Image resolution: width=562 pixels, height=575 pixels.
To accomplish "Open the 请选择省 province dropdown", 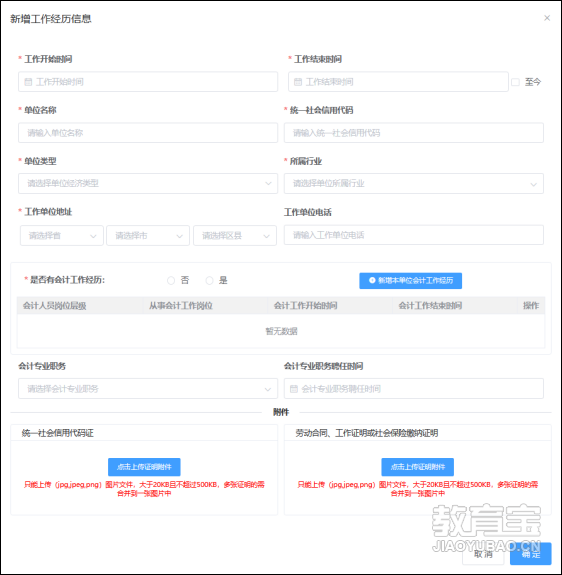I will (x=62, y=235).
